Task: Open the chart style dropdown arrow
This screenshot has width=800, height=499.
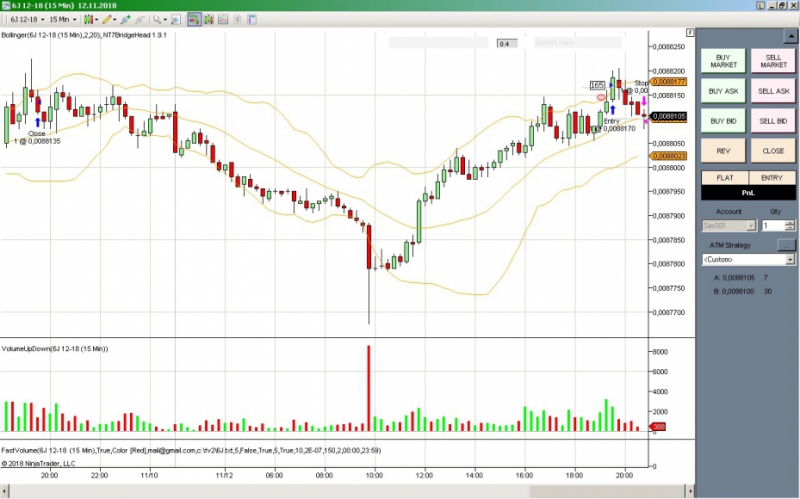Action: [x=96, y=19]
